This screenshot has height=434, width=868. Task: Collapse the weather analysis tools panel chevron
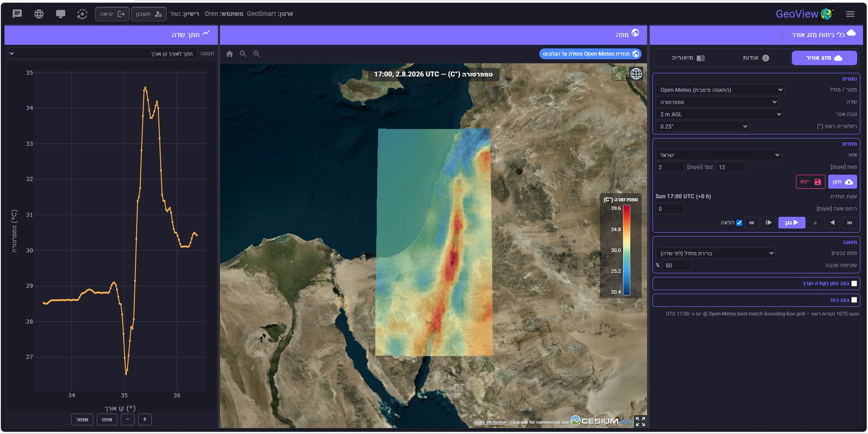tap(782, 35)
